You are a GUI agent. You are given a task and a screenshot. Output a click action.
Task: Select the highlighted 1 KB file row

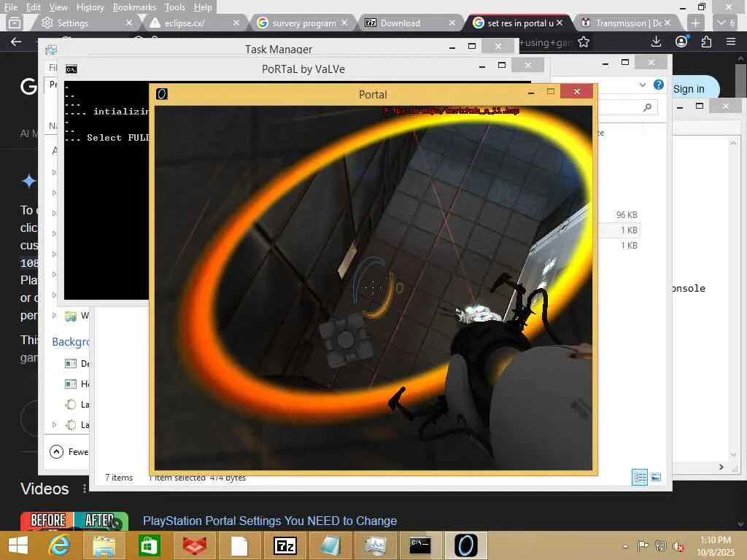tap(619, 230)
